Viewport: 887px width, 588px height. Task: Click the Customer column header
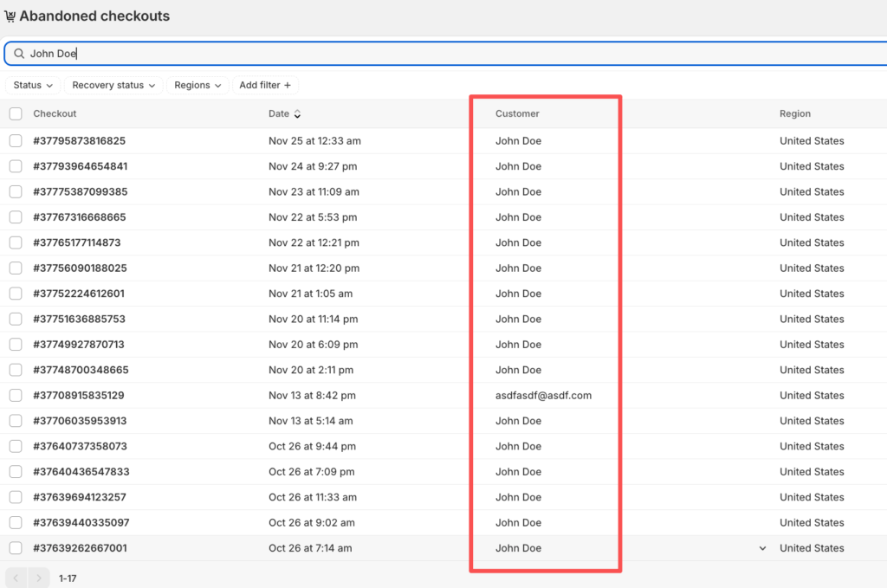(x=517, y=113)
